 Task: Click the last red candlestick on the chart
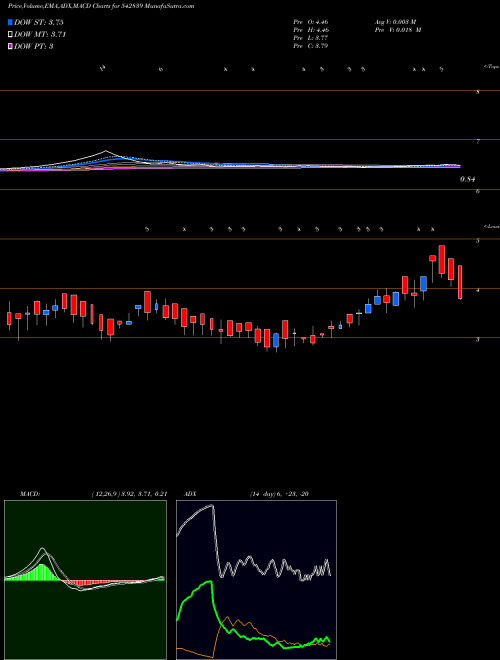[x=460, y=282]
